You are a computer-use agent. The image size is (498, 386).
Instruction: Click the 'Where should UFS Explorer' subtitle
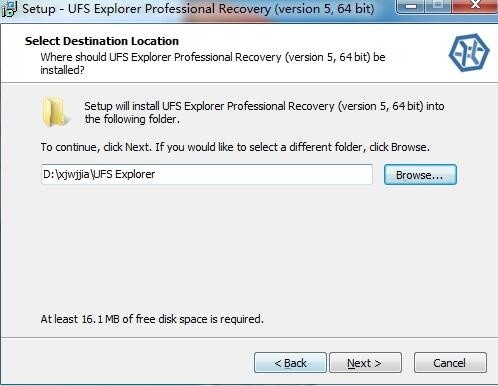[x=213, y=63]
